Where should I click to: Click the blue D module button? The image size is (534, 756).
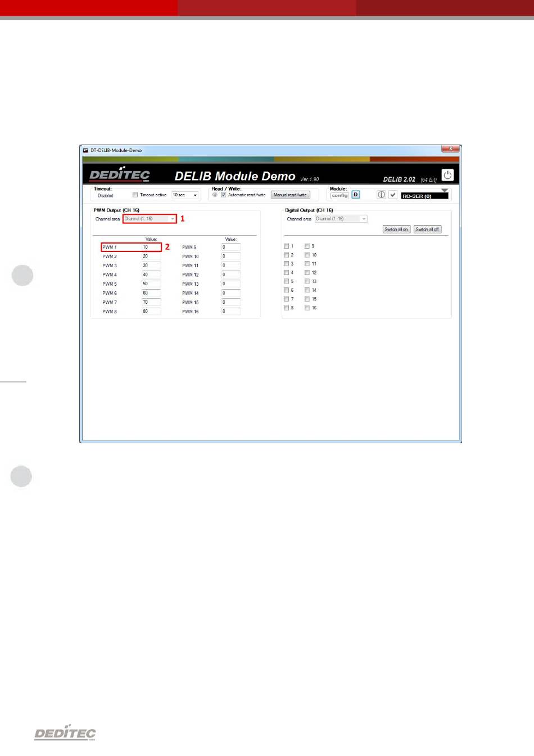click(356, 195)
